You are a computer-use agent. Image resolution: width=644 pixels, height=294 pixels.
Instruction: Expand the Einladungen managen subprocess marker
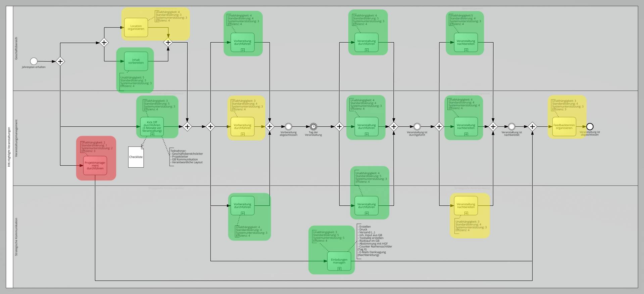339,269
